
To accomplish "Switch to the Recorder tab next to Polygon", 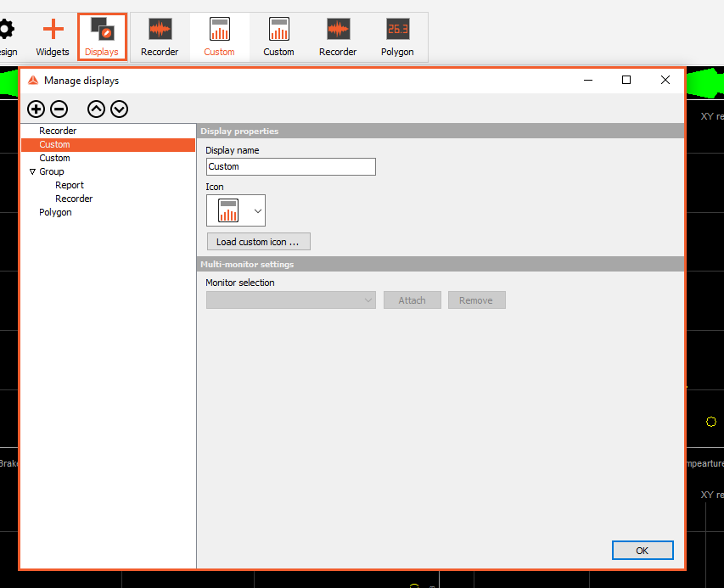I will pyautogui.click(x=338, y=37).
